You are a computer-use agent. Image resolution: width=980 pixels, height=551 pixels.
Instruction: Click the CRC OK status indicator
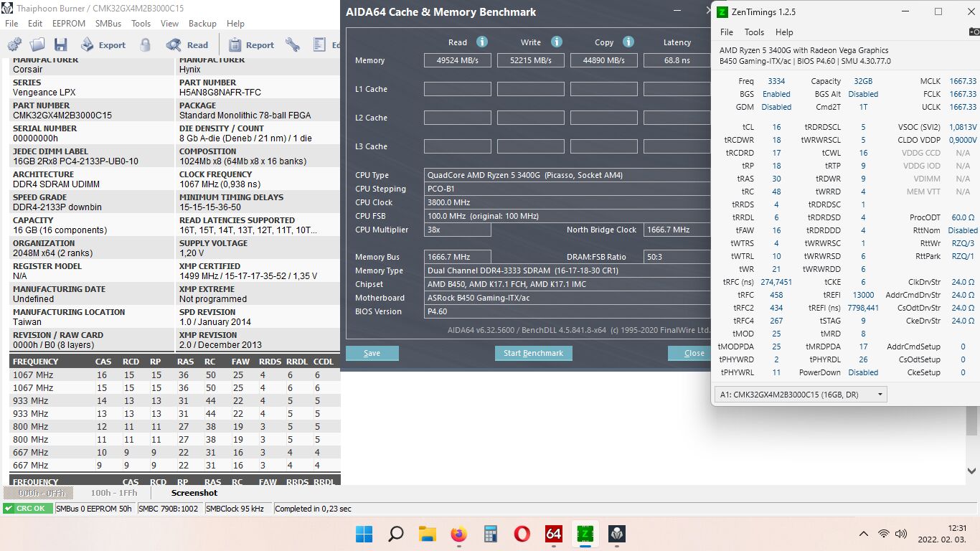click(27, 509)
